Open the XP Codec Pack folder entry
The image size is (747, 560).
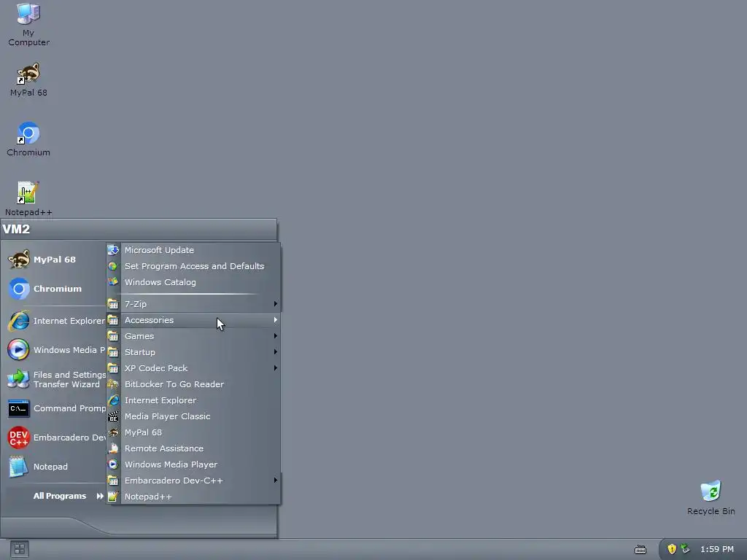pos(193,368)
